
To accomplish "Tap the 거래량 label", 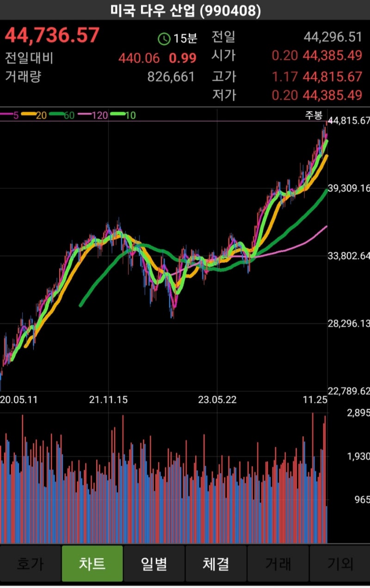I will pyautogui.click(x=23, y=77).
